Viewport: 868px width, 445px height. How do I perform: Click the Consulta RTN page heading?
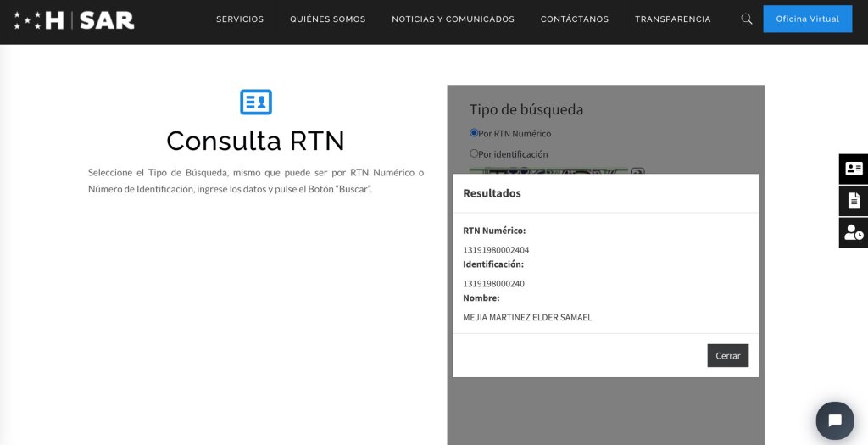(x=255, y=141)
